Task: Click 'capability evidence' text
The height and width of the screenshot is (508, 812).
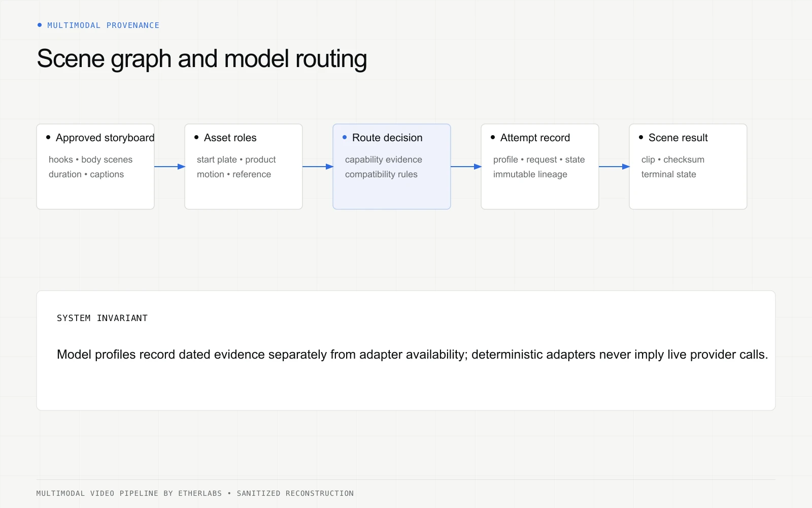Action: click(384, 160)
